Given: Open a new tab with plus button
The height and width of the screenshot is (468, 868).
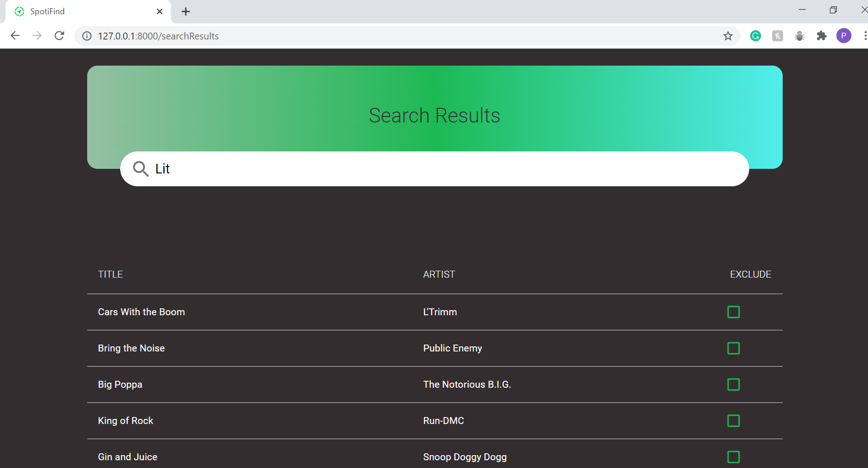Looking at the screenshot, I should pos(186,11).
